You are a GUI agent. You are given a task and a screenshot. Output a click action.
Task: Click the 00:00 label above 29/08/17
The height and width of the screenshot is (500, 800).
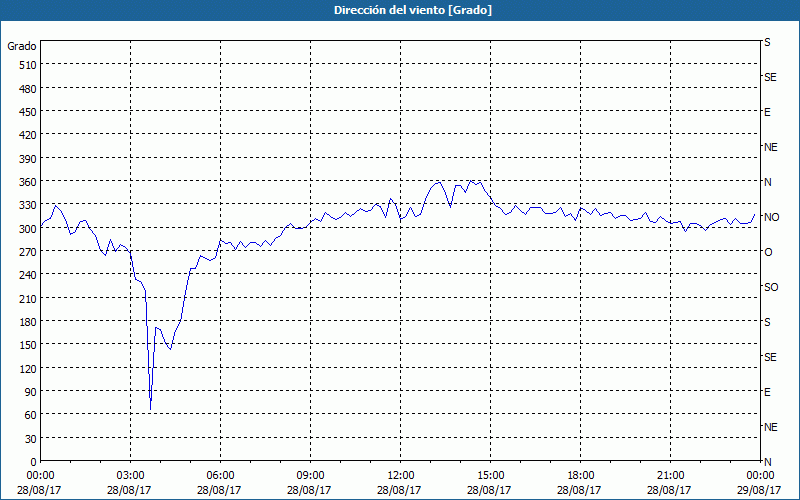(x=760, y=476)
